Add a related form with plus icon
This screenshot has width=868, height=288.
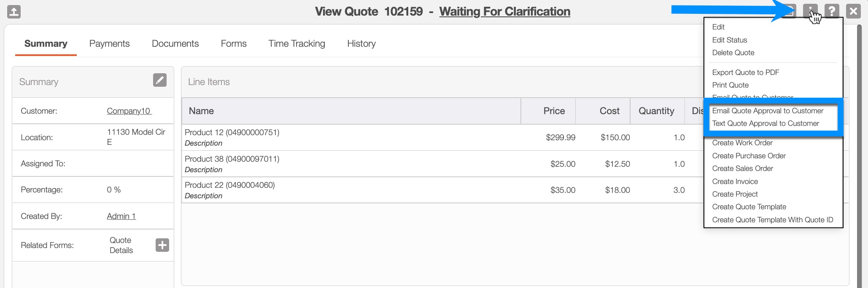click(162, 245)
